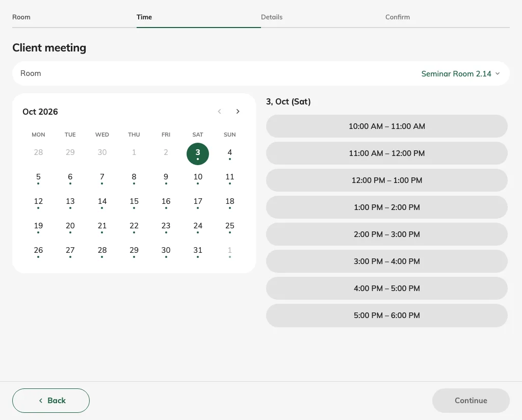
Task: Select October 16 in the calendar
Action: [166, 203]
